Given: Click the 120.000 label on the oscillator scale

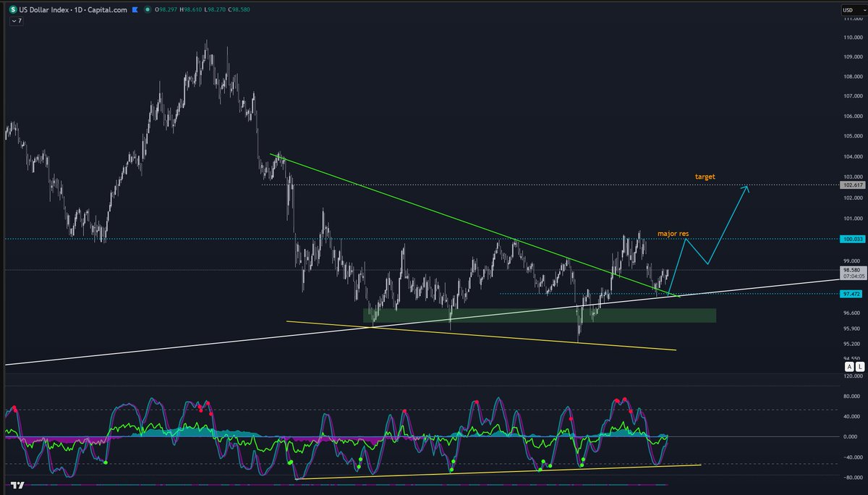Looking at the screenshot, I should click(x=852, y=376).
